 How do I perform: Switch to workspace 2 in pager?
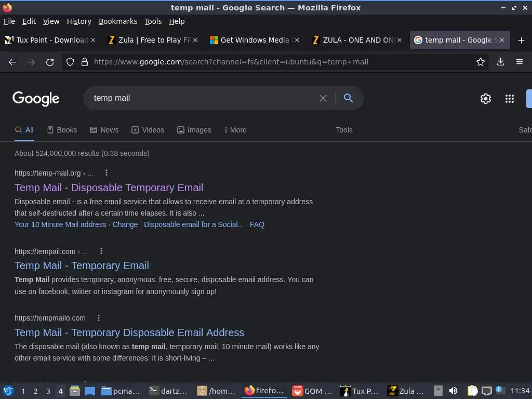(x=36, y=391)
